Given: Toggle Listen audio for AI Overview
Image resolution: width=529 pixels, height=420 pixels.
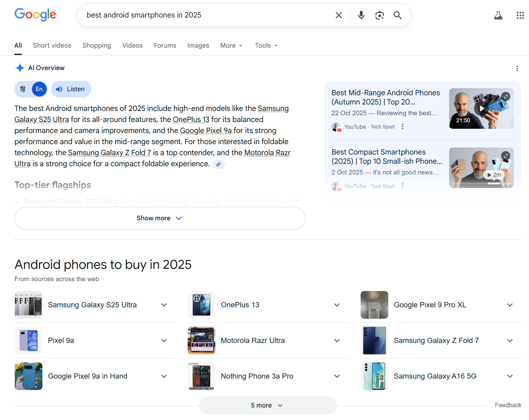Looking at the screenshot, I should 71,89.
